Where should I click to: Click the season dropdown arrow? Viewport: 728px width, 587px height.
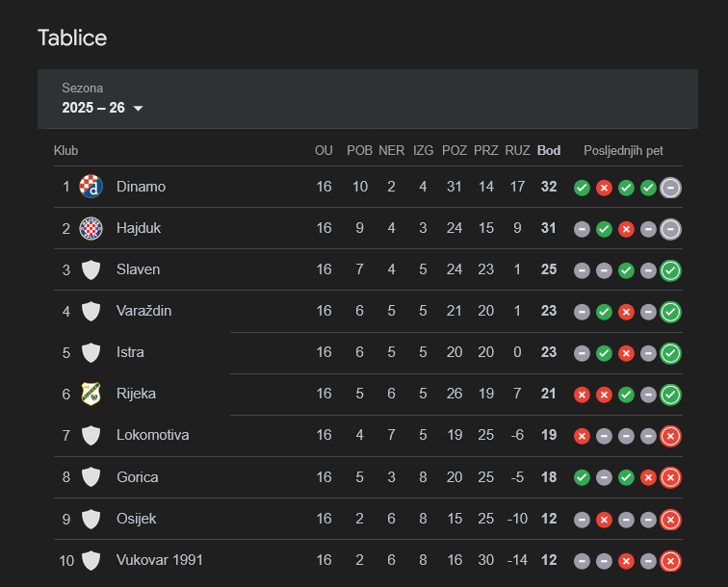138,109
